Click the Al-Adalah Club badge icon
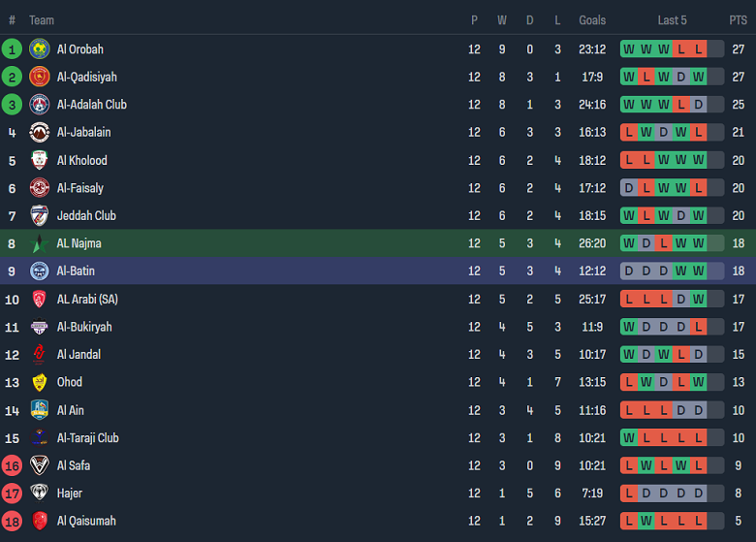 [40, 105]
